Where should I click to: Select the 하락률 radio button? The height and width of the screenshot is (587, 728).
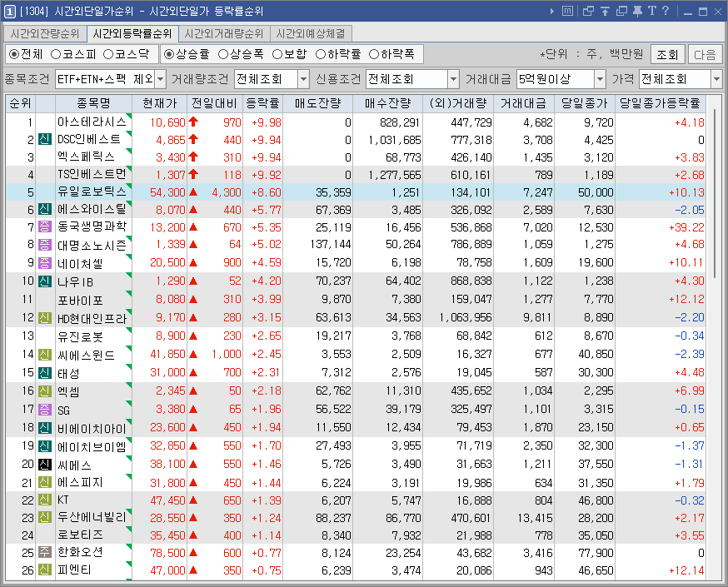(321, 54)
